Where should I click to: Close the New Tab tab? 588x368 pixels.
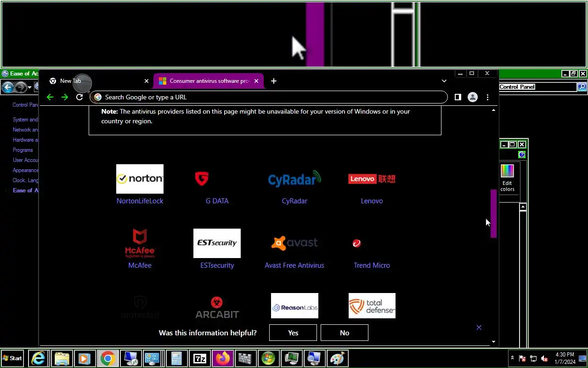pos(147,81)
